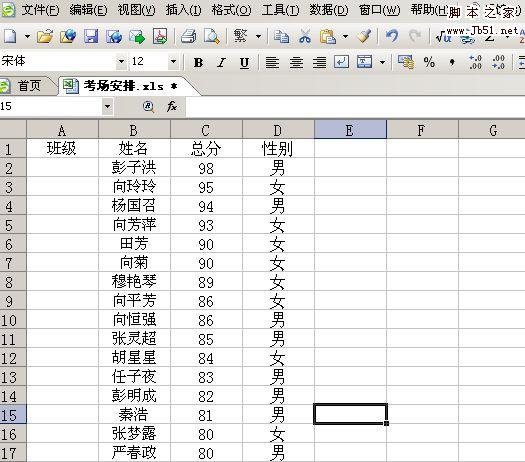The width and height of the screenshot is (525, 462).
Task: Select column C header
Action: tap(206, 130)
